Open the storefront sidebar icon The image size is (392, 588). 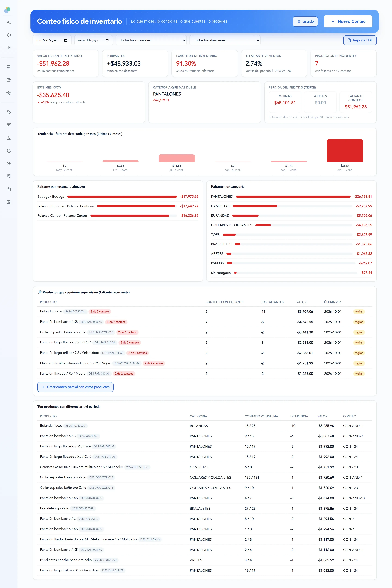9,80
